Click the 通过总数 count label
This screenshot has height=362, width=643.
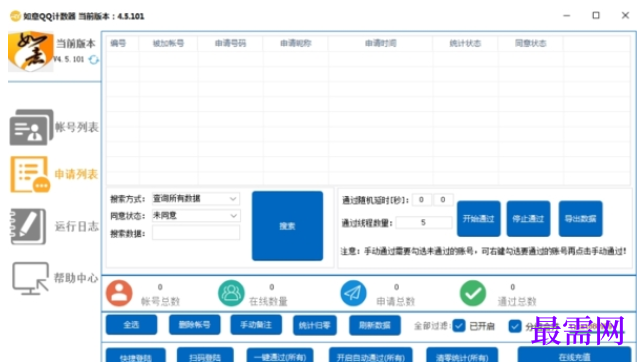click(517, 301)
